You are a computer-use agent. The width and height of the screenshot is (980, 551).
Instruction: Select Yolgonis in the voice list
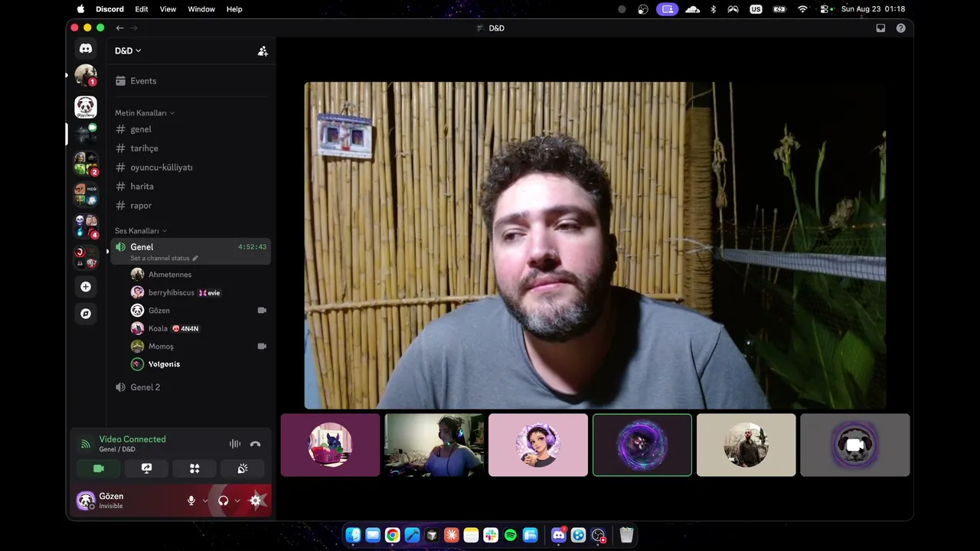[199, 364]
